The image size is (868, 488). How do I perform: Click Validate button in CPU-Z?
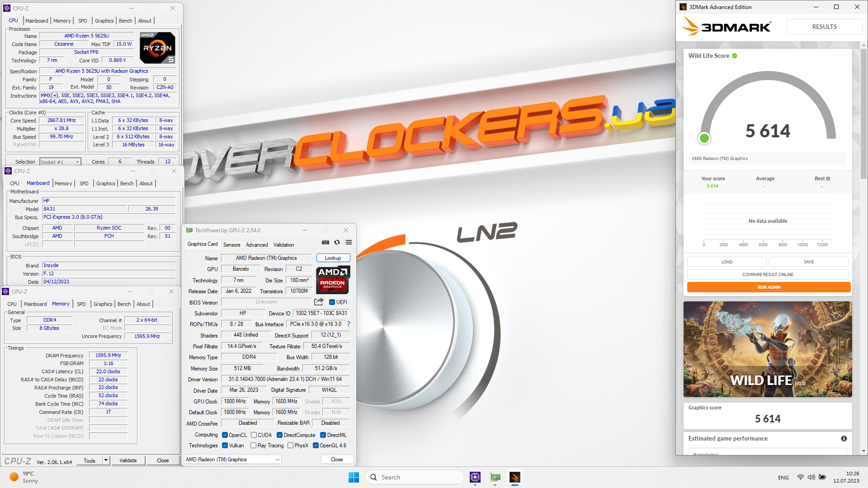tap(128, 460)
